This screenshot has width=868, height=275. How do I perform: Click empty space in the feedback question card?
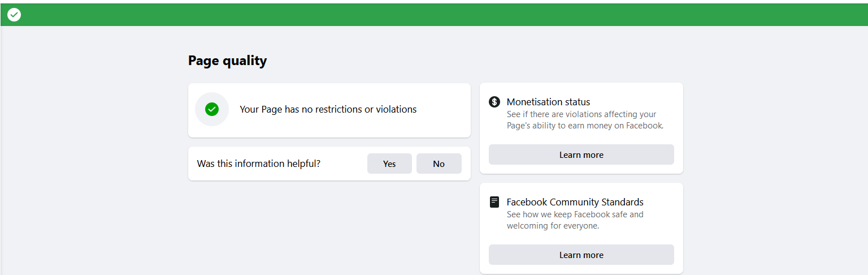point(345,164)
